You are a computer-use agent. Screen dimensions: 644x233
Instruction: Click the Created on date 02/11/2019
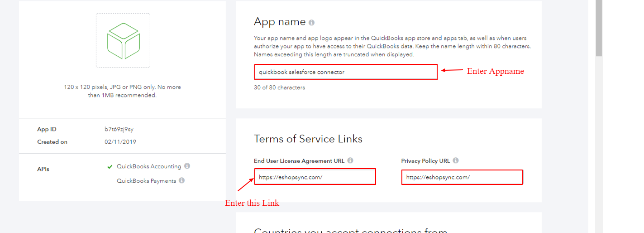tap(120, 142)
